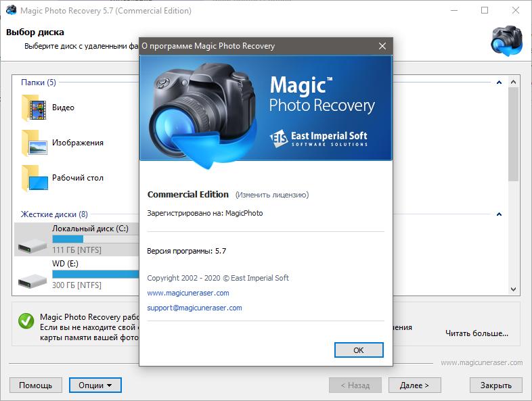The image size is (532, 401).
Task: Open the www.magicuneraser.com link in dialog
Action: [x=187, y=293]
